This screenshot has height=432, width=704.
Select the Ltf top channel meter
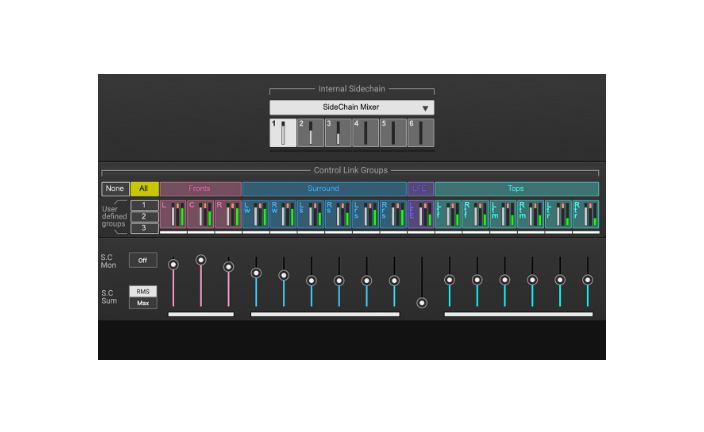pos(448,215)
